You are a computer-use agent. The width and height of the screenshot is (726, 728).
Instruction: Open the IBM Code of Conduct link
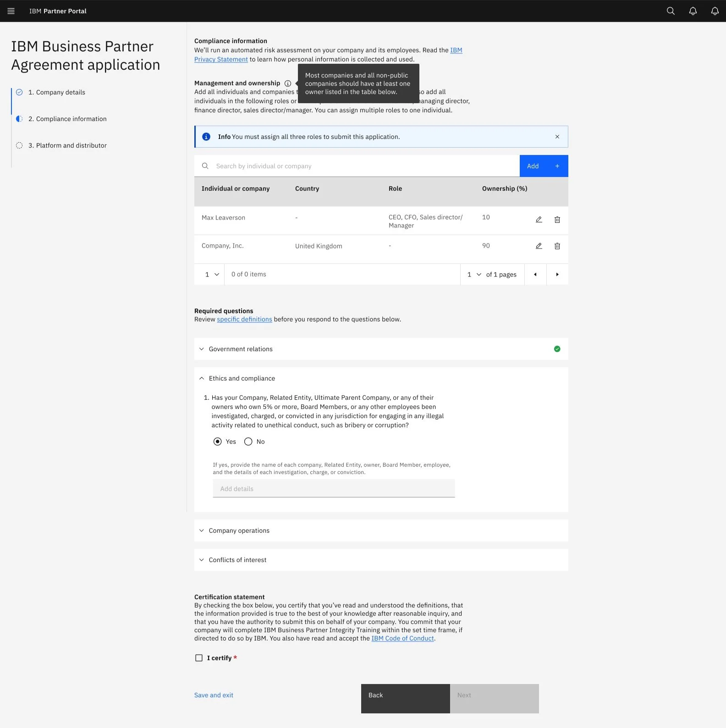[x=402, y=638]
